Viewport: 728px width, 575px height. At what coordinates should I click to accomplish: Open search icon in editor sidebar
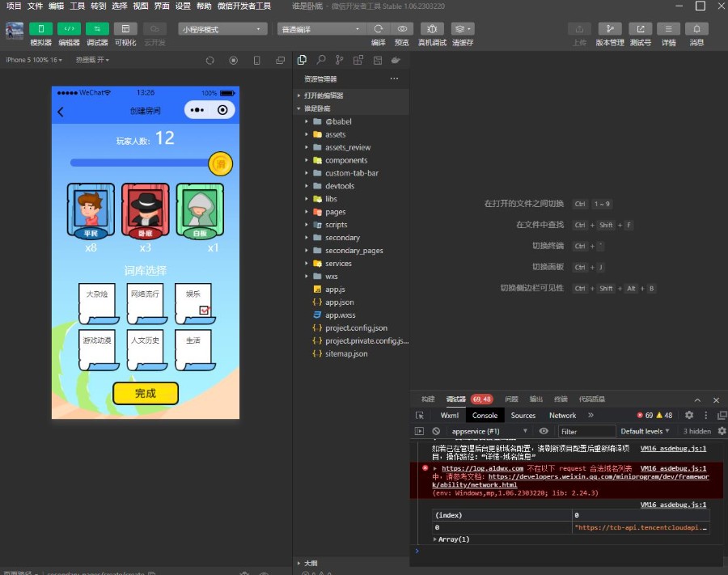coord(321,60)
